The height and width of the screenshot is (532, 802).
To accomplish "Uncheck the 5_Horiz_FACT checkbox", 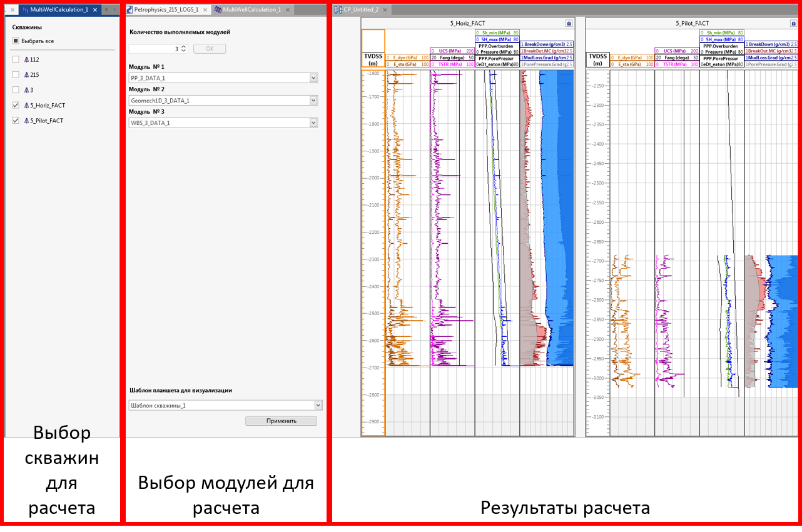I will click(x=16, y=105).
